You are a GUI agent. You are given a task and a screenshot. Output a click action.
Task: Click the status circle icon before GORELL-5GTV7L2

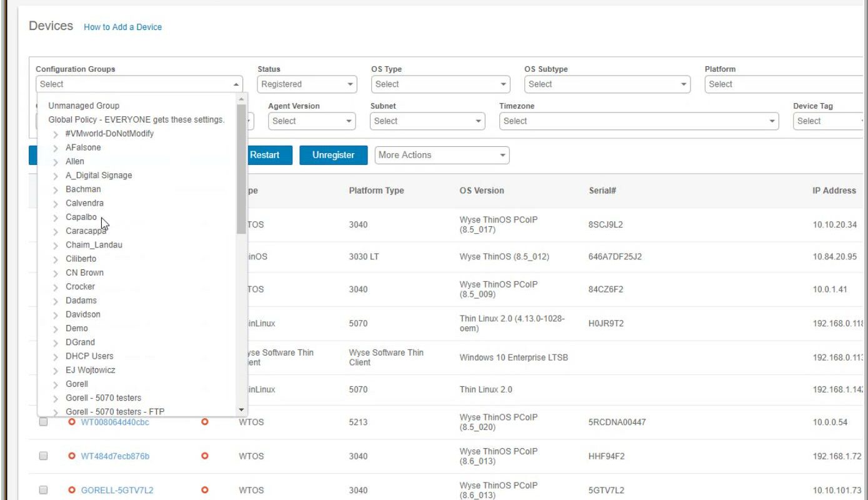(72, 491)
